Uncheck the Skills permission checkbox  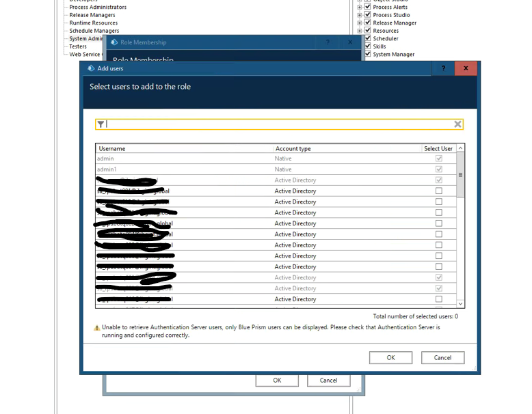(x=367, y=46)
